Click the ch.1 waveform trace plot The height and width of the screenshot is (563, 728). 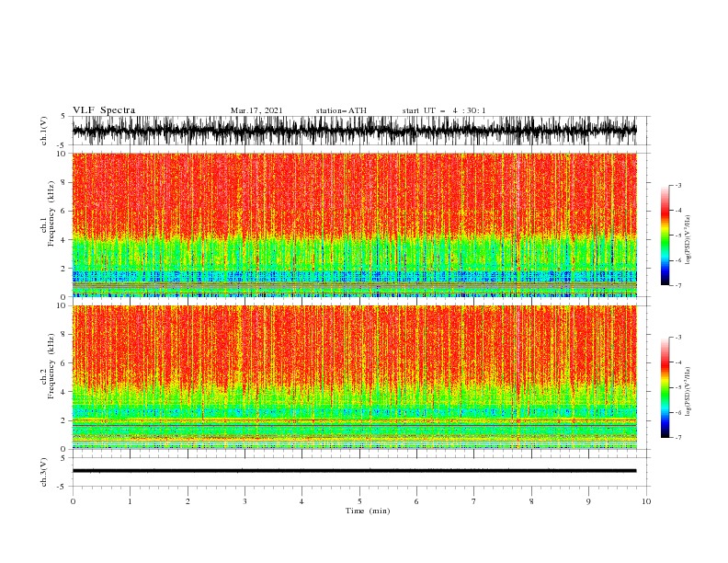tap(354, 131)
